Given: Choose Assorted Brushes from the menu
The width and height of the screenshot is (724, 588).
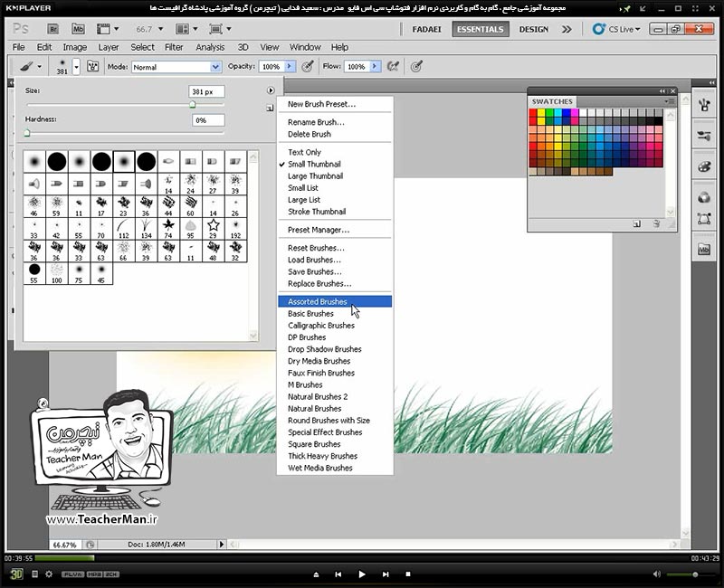Looking at the screenshot, I should click(x=335, y=301).
